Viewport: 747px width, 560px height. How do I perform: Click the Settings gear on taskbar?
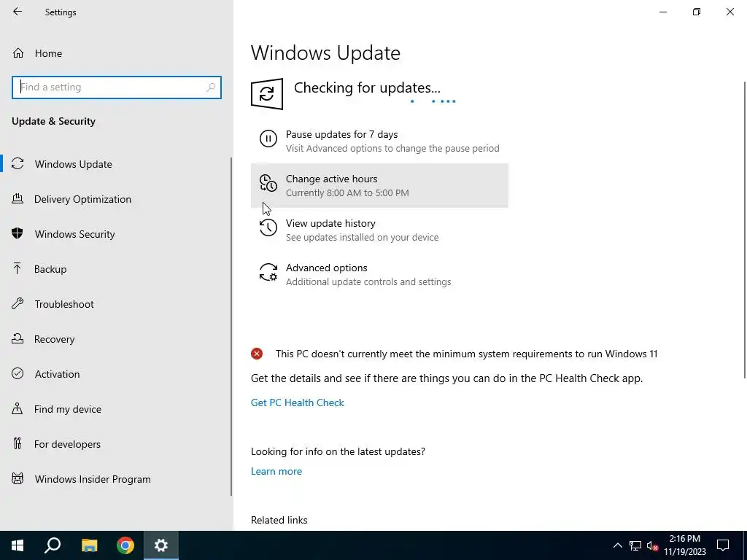pyautogui.click(x=161, y=545)
